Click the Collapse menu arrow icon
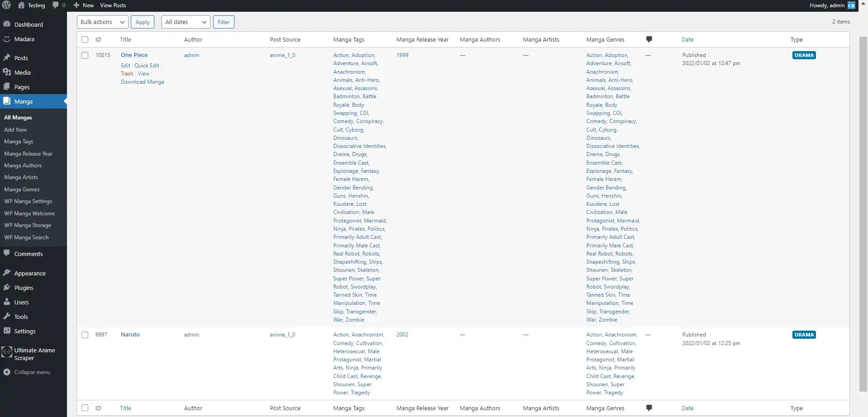This screenshot has width=868, height=417. tap(7, 372)
